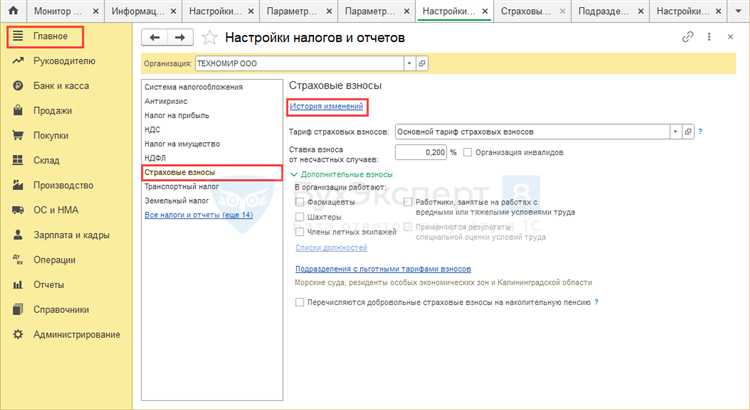
Task: Click the Ставка взноса 0,200 field
Action: tap(420, 152)
